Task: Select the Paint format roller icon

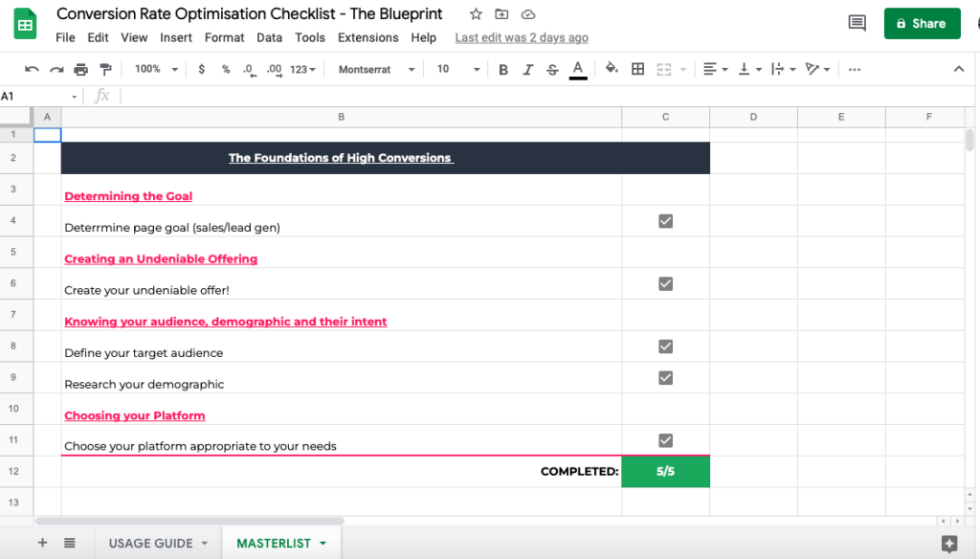Action: point(105,70)
